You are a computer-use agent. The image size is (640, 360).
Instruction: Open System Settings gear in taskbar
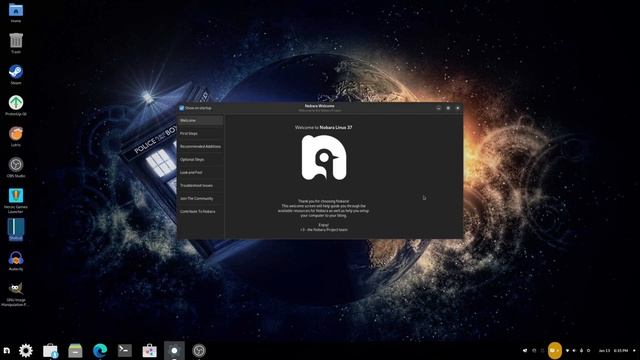tap(26, 351)
